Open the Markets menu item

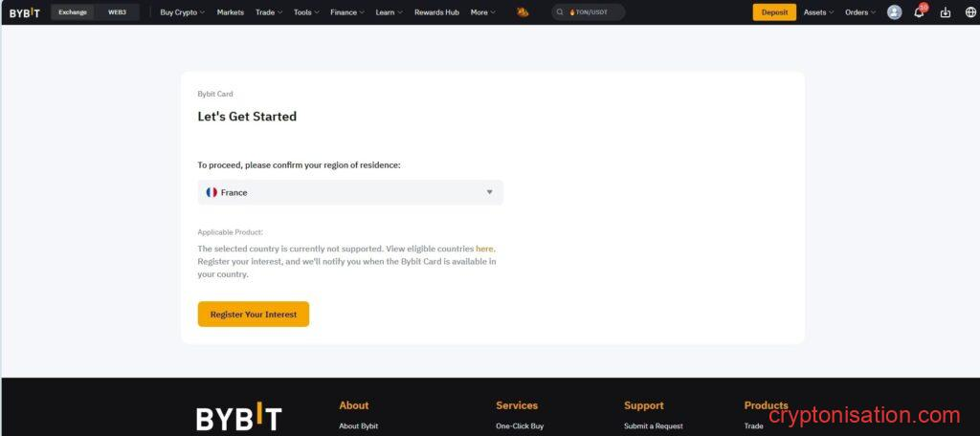(x=230, y=12)
